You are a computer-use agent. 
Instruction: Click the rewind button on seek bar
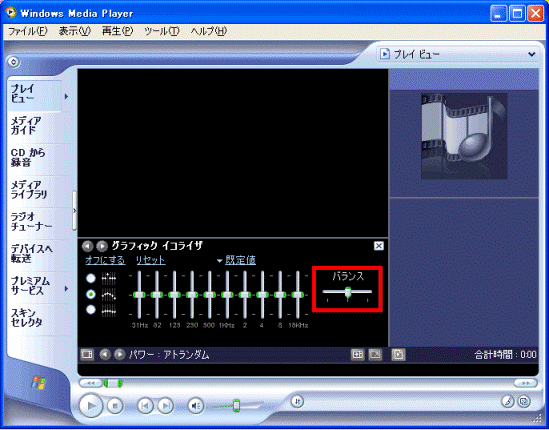[x=91, y=383]
